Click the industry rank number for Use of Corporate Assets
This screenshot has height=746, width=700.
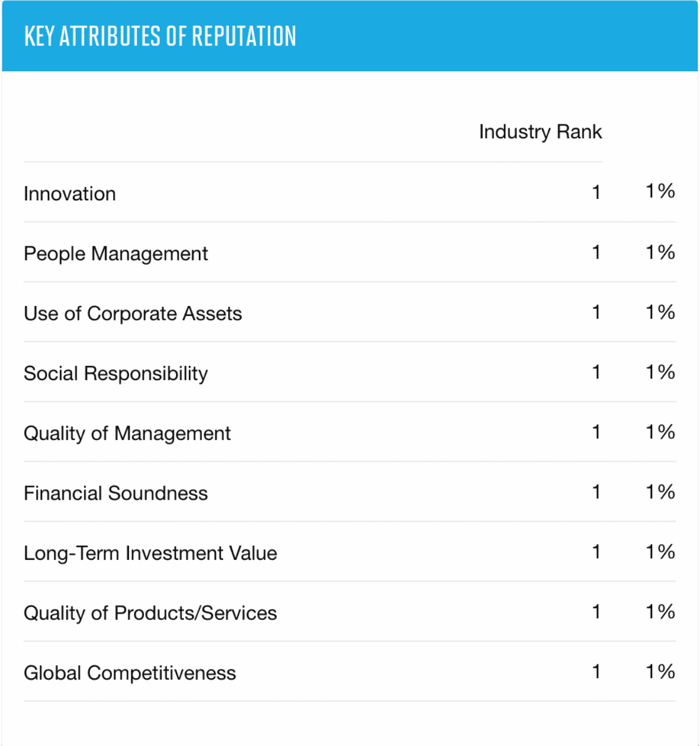click(596, 312)
